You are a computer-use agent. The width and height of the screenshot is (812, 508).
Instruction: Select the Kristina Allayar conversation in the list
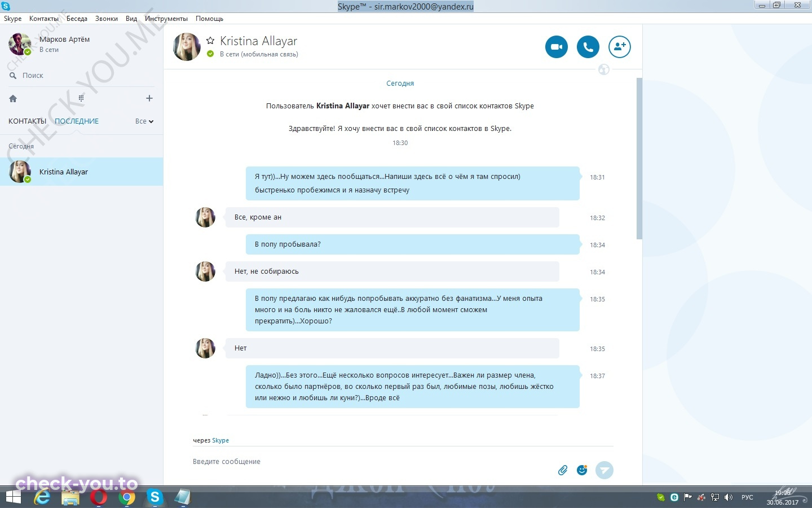(x=81, y=172)
